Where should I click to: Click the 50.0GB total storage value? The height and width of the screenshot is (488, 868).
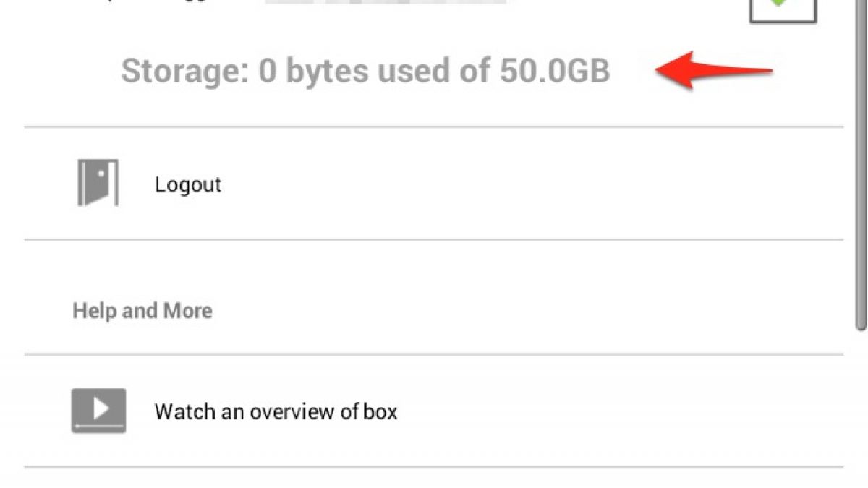coord(554,72)
